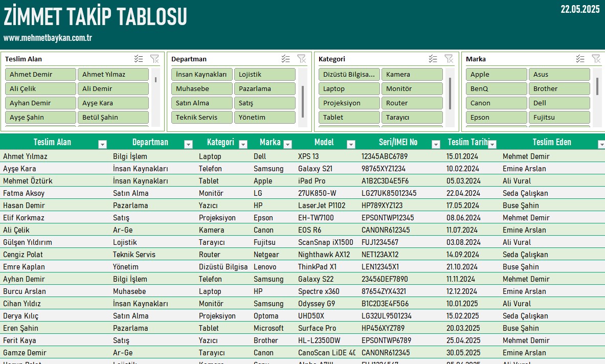Screen dimensions: 605x364
Task: Open Seri/IMEI No column filter dropdown
Action: pyautogui.click(x=436, y=144)
